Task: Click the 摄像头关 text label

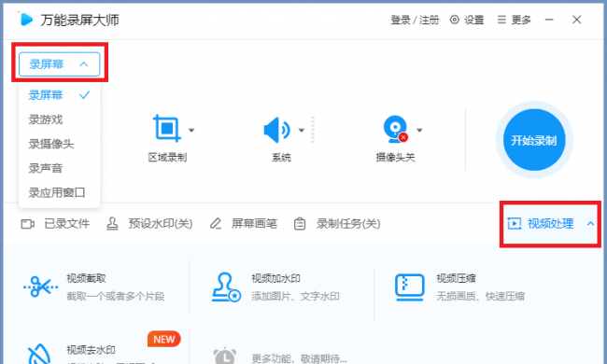Action: pos(395,158)
